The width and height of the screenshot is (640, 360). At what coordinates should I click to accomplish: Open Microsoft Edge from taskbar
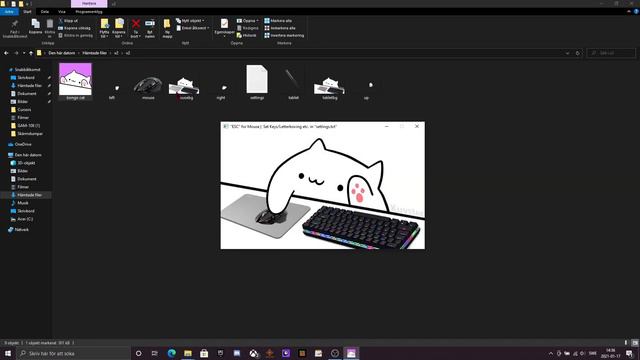171,353
